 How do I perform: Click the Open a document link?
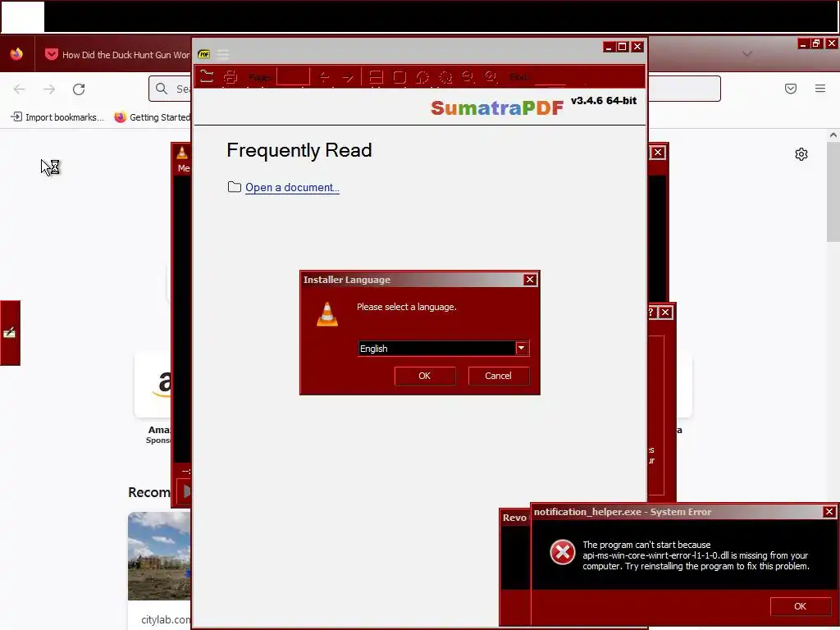click(x=292, y=188)
